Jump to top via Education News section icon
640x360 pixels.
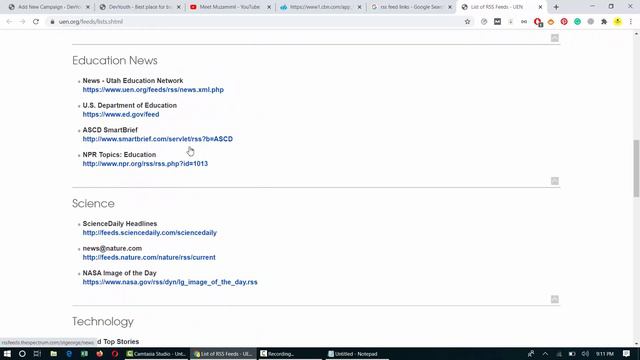[x=554, y=181]
